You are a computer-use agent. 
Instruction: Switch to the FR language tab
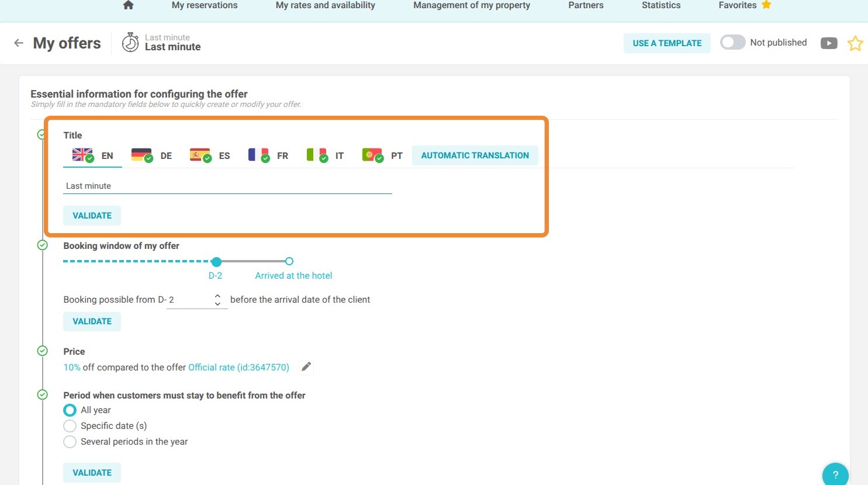click(268, 155)
